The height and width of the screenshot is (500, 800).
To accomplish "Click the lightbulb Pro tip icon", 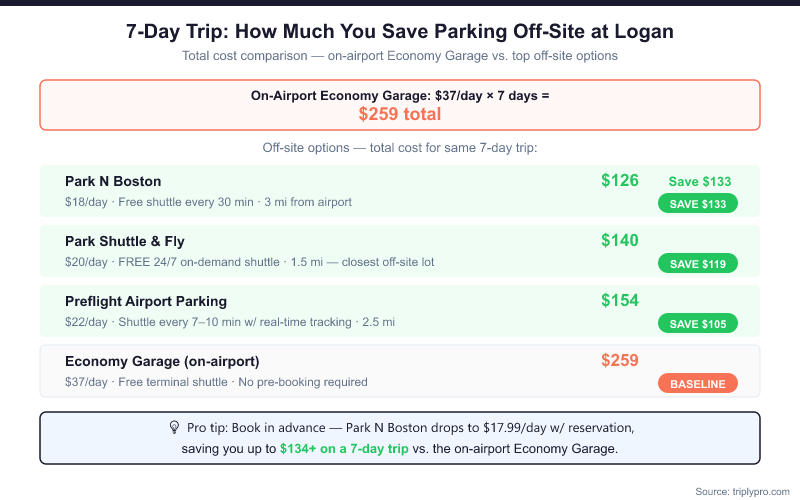I will point(174,427).
